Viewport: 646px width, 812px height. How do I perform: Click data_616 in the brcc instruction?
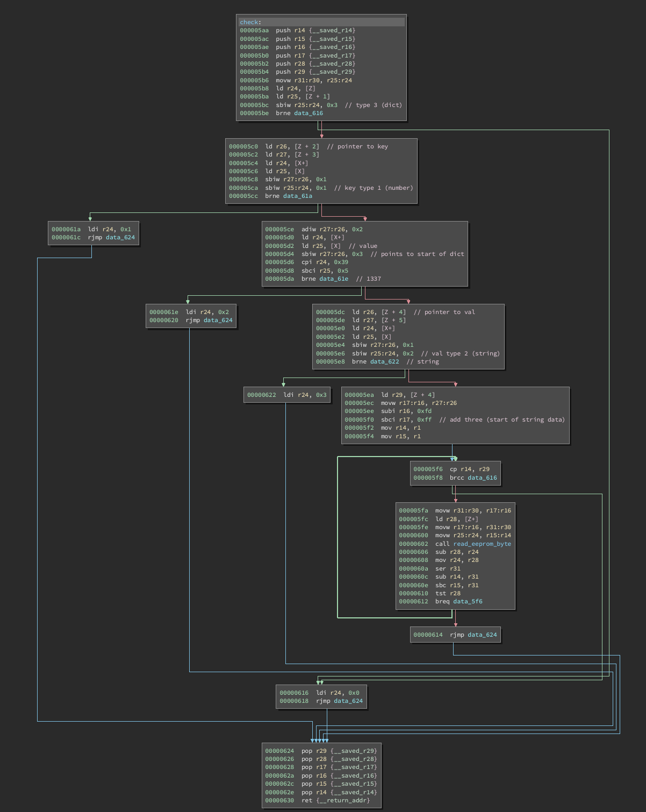click(482, 478)
